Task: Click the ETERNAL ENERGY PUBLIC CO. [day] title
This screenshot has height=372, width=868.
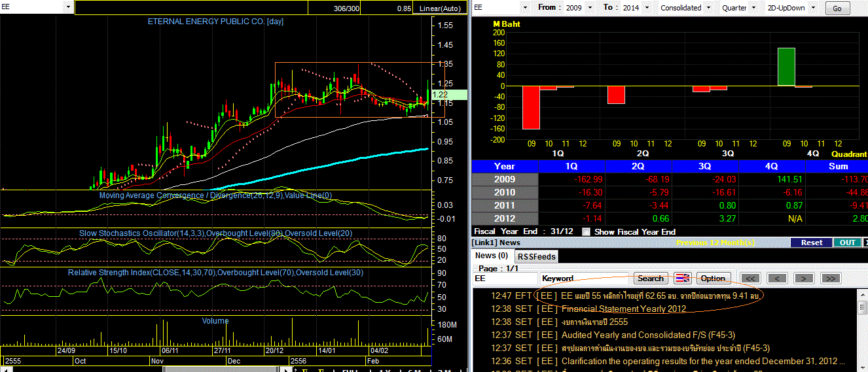Action: [215, 22]
